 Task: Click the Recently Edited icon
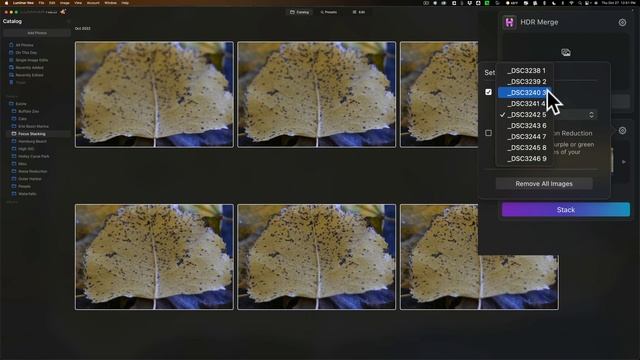point(11,75)
